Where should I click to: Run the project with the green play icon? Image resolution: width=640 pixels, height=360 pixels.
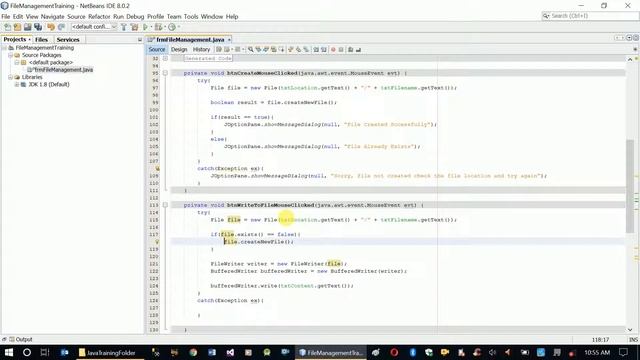click(145, 27)
